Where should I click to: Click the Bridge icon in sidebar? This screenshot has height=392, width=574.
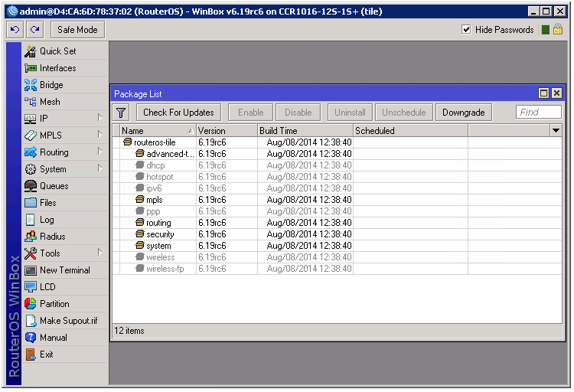pyautogui.click(x=31, y=85)
